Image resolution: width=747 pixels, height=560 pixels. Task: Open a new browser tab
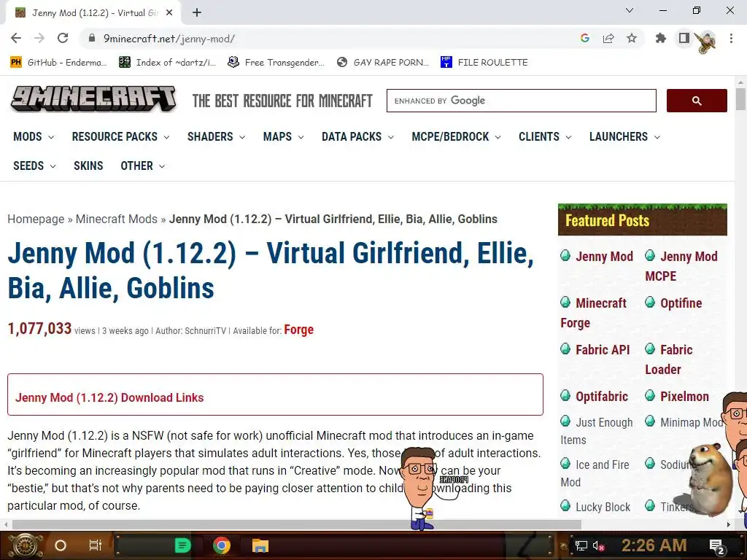197,13
